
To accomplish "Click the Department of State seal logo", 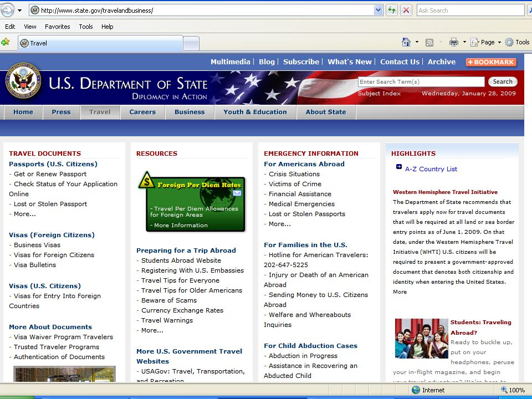I will (x=23, y=81).
